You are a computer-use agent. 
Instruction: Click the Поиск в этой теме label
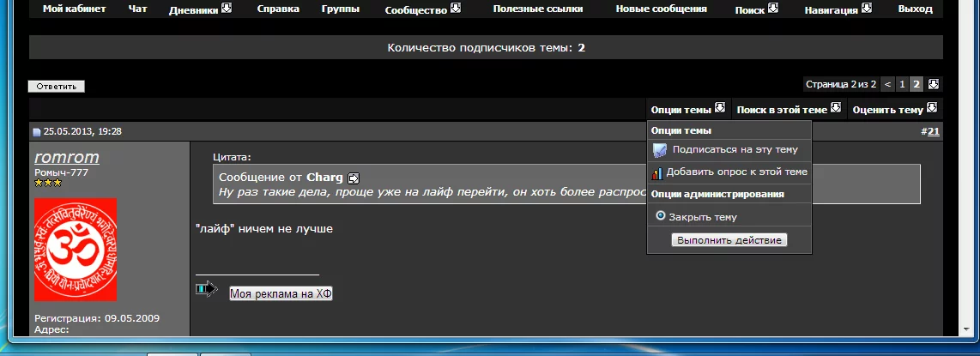[x=782, y=109]
